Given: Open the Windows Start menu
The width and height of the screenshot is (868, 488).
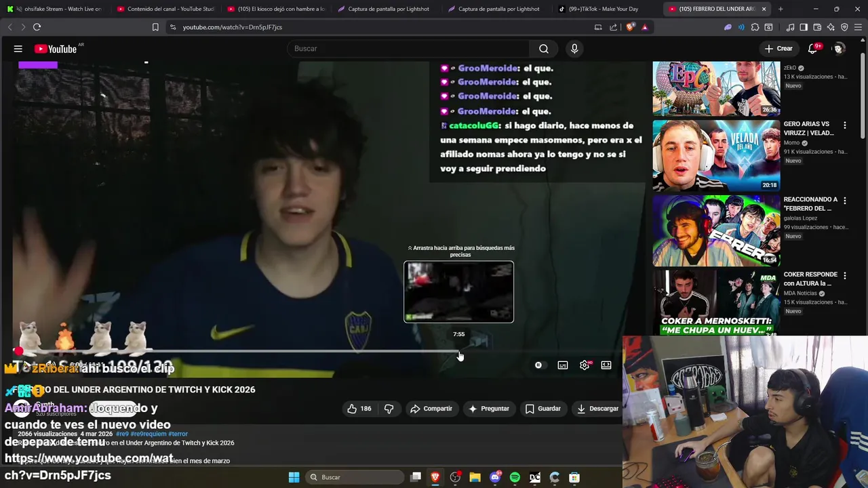Looking at the screenshot, I should tap(294, 477).
